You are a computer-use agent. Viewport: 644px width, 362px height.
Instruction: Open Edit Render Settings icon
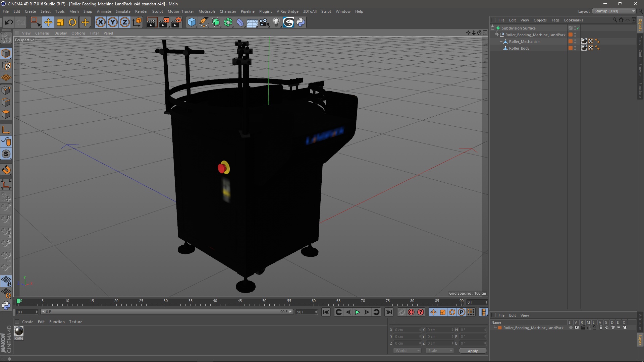tap(176, 22)
